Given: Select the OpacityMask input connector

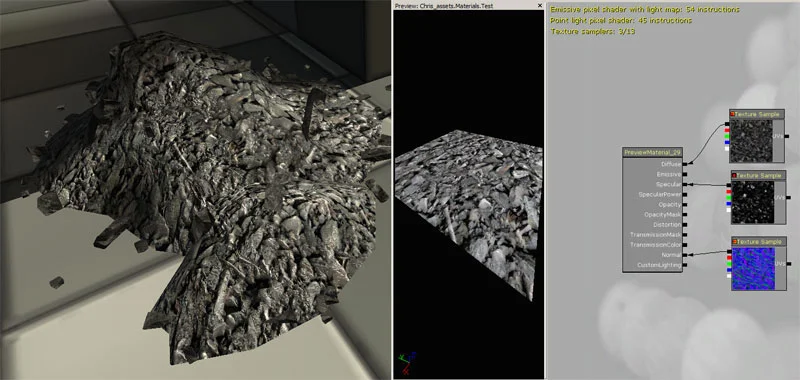Looking at the screenshot, I should (x=685, y=215).
